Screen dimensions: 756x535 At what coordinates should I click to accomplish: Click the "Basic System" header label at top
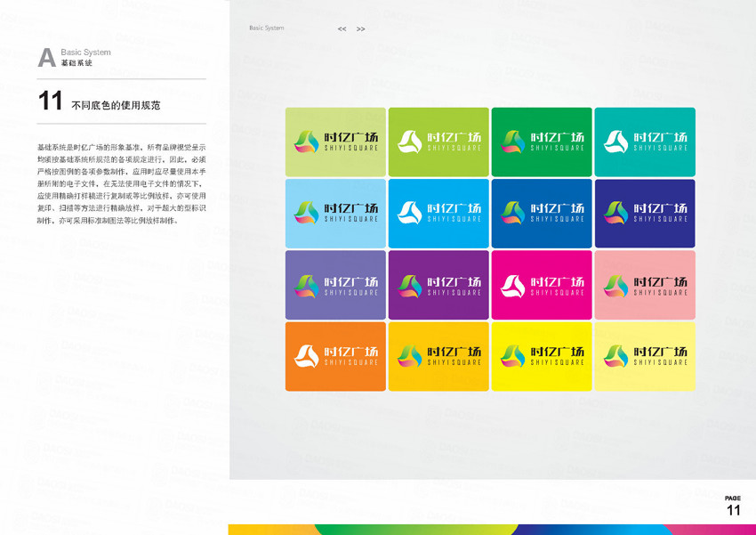pyautogui.click(x=267, y=28)
